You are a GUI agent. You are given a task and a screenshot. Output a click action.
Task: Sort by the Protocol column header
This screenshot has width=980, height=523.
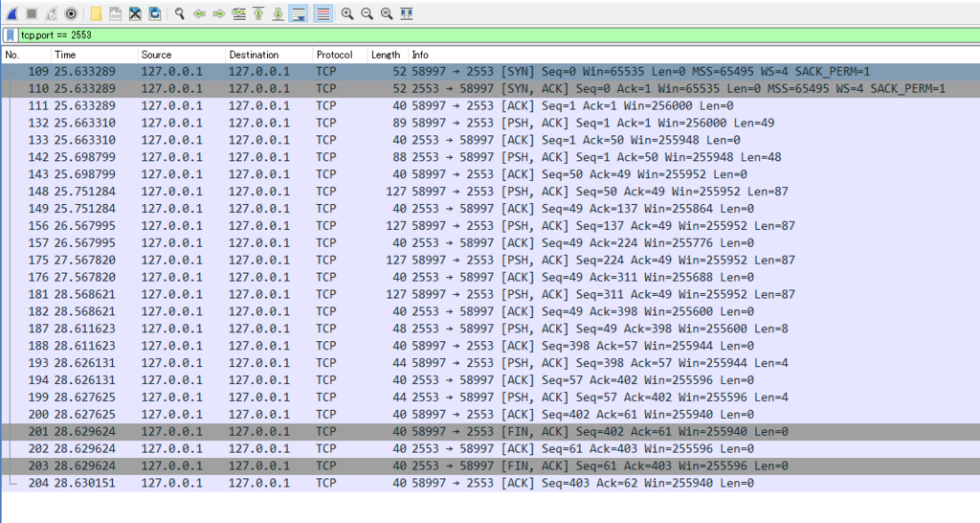(340, 55)
